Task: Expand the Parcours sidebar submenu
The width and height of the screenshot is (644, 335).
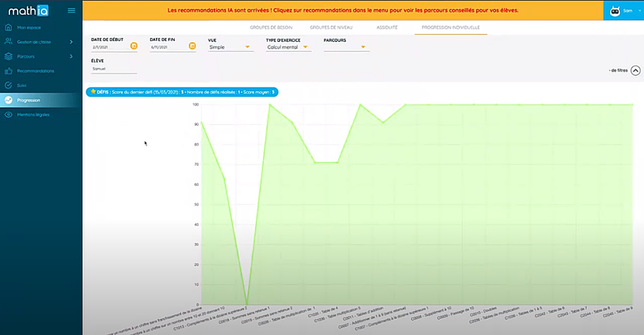Action: [x=70, y=57]
